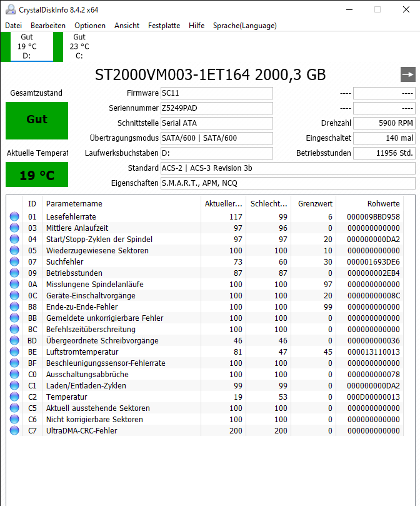Click status orb for Nicht korrigierbare Sektoren
The height and width of the screenshot is (506, 420).
click(x=14, y=419)
